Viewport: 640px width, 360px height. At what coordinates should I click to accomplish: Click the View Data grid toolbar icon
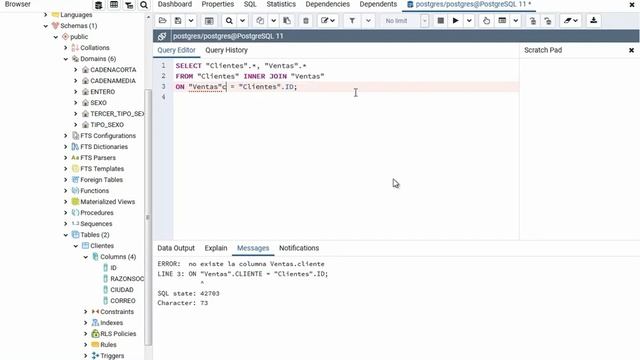tap(209, 20)
